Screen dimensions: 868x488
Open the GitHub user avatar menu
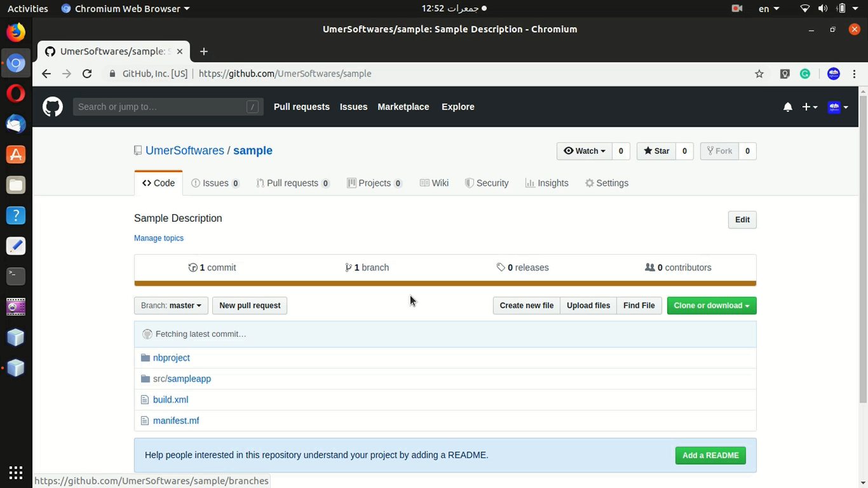coord(838,107)
